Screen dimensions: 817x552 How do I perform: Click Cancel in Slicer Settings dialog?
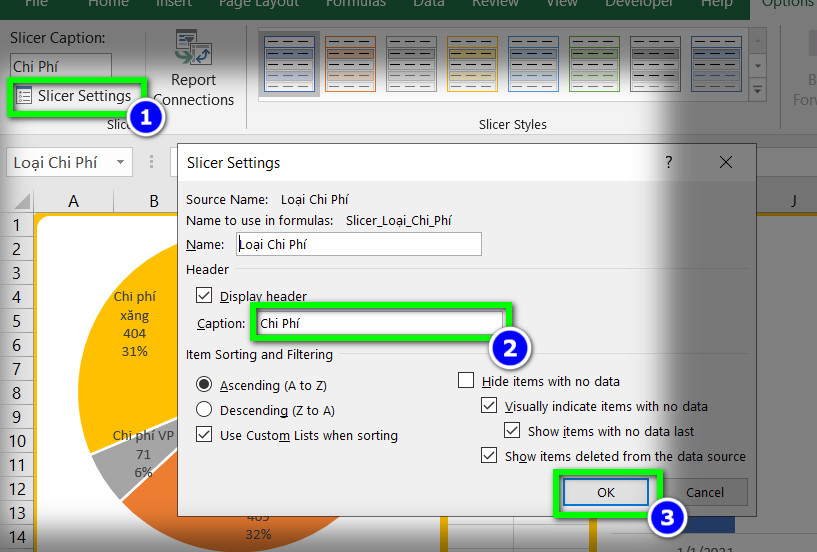[705, 492]
